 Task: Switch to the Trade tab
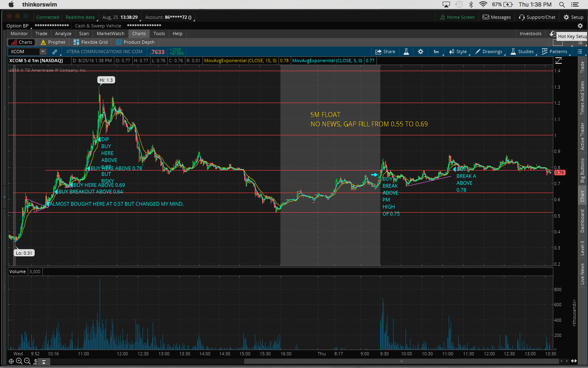[41, 34]
